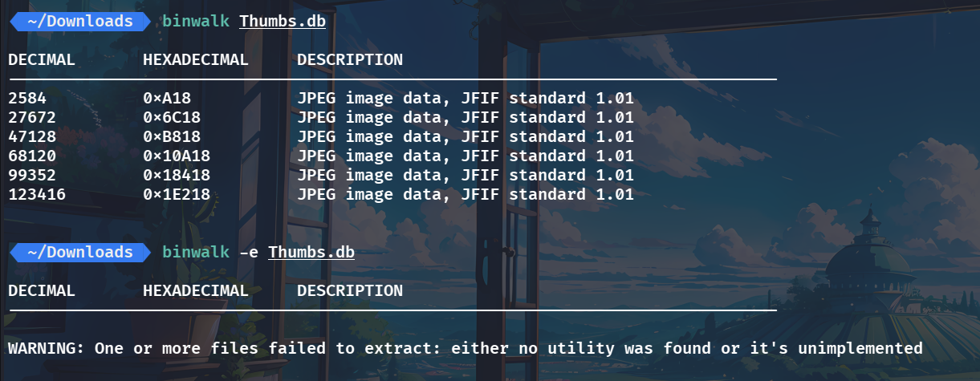The width and height of the screenshot is (980, 381).
Task: Click JPEG description on the 2584 row
Action: (466, 99)
